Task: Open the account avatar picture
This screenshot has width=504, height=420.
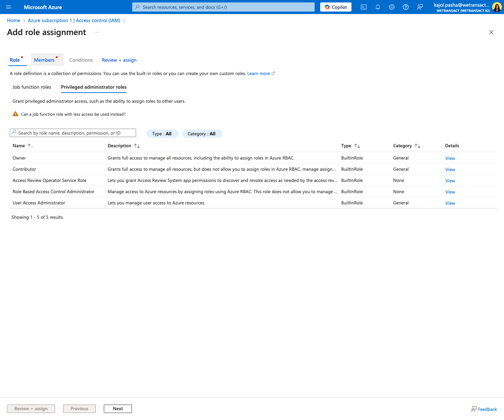Action: 497,7
